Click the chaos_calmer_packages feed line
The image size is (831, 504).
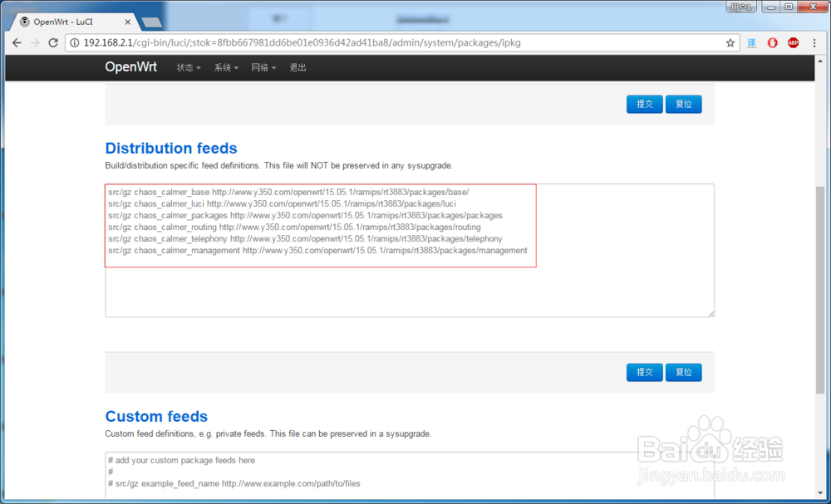(305, 216)
